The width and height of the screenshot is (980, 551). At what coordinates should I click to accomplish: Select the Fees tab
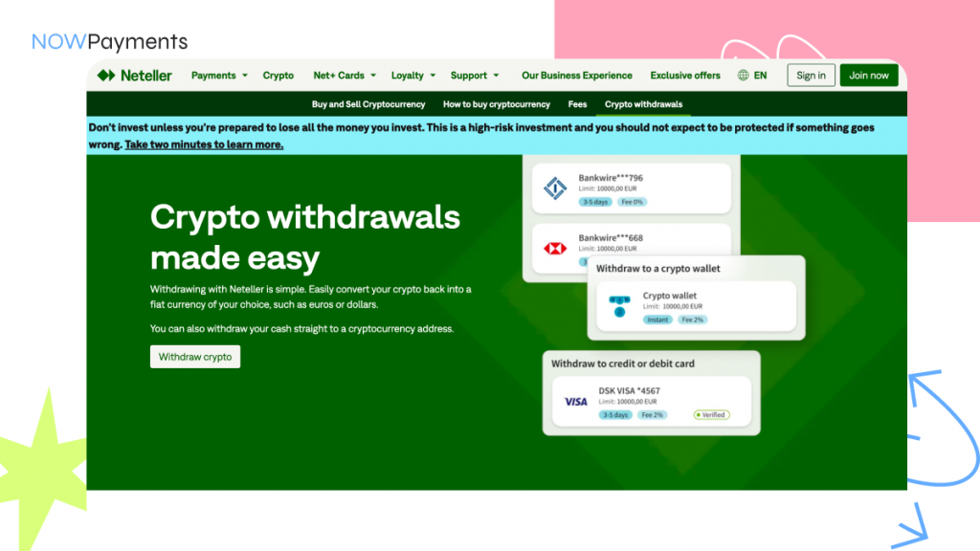tap(577, 104)
